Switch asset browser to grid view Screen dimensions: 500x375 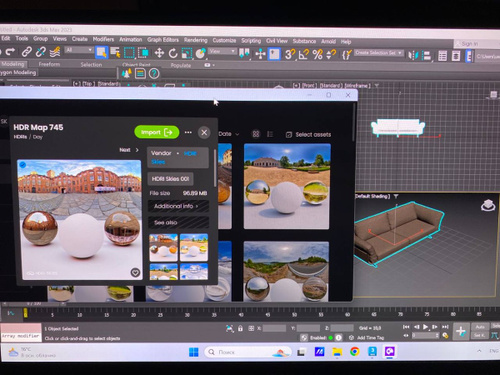pos(256,134)
